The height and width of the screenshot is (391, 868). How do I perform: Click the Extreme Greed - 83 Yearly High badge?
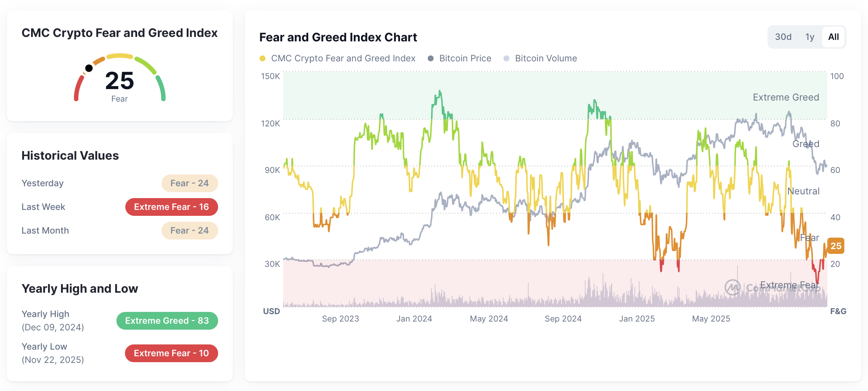(167, 321)
